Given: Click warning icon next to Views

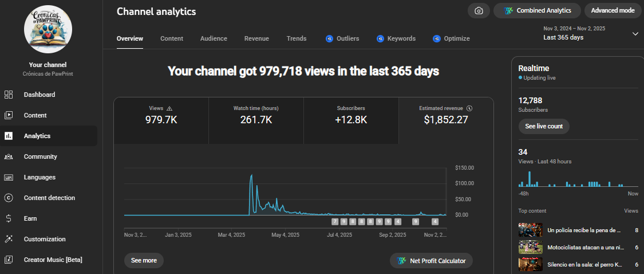Looking at the screenshot, I should point(169,108).
